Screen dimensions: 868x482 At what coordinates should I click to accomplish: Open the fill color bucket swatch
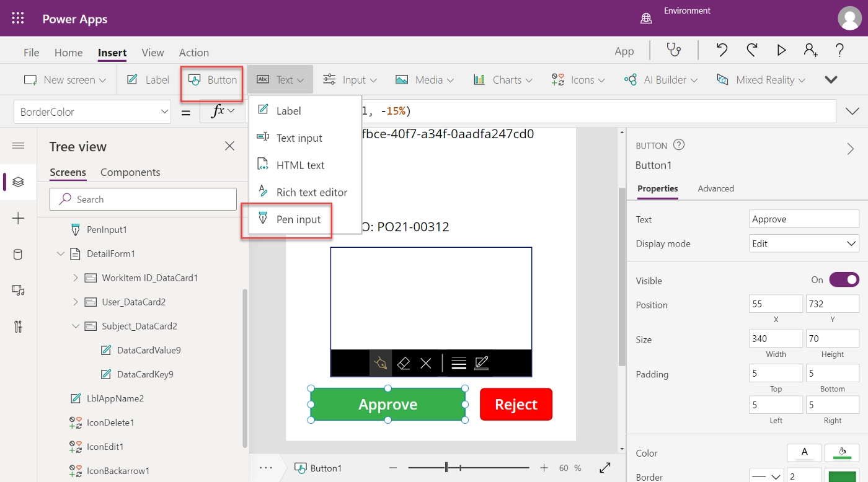click(x=842, y=453)
